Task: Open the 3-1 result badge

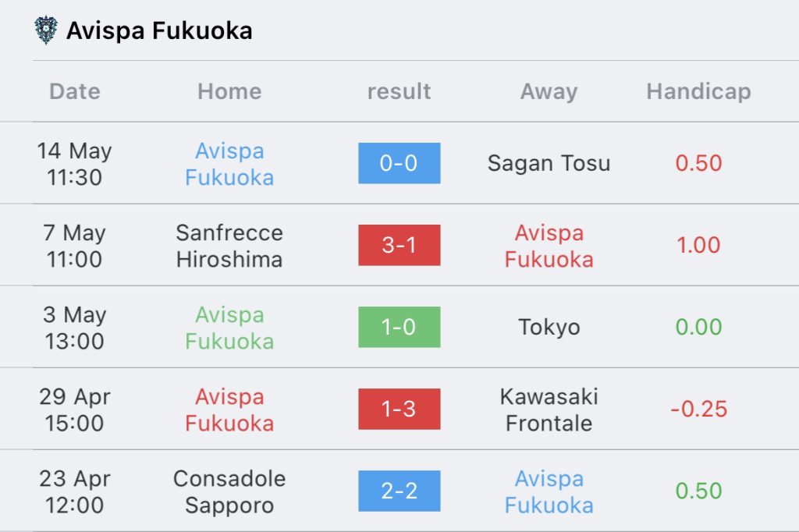Action: [399, 245]
